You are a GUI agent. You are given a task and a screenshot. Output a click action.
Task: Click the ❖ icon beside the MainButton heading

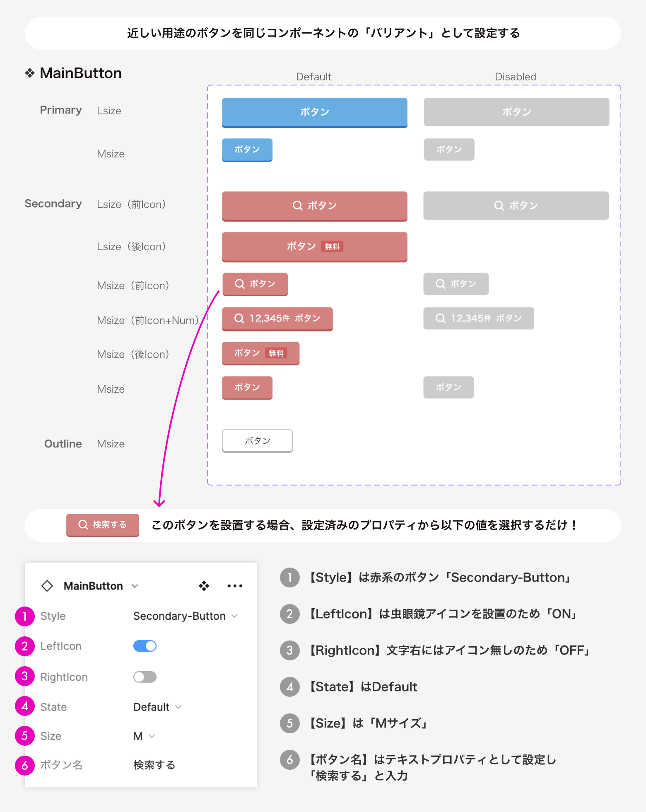(29, 73)
